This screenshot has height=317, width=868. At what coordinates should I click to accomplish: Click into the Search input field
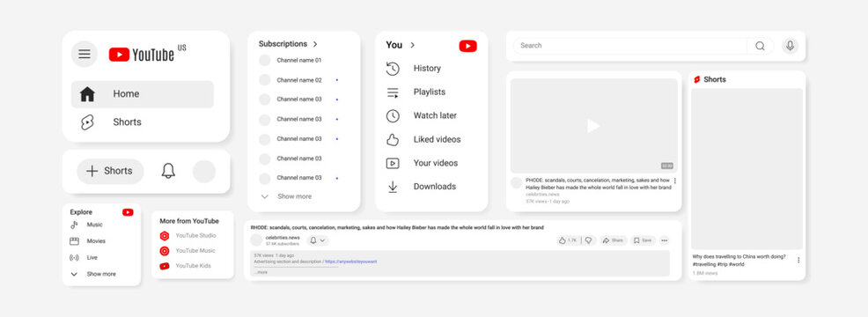[630, 46]
